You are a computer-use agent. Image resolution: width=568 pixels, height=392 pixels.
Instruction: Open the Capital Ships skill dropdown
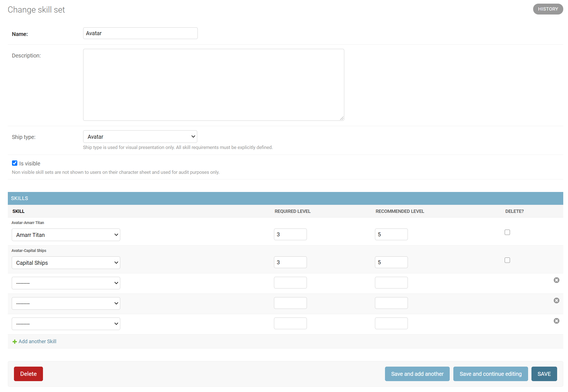tap(66, 263)
